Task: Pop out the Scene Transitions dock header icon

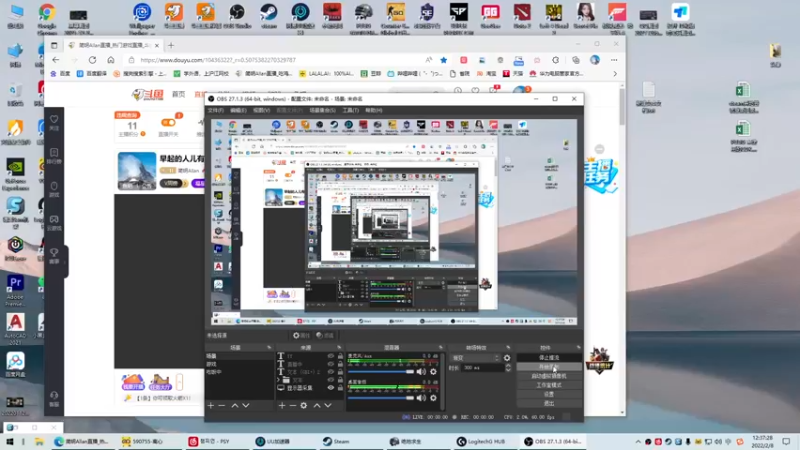Action: [508, 347]
